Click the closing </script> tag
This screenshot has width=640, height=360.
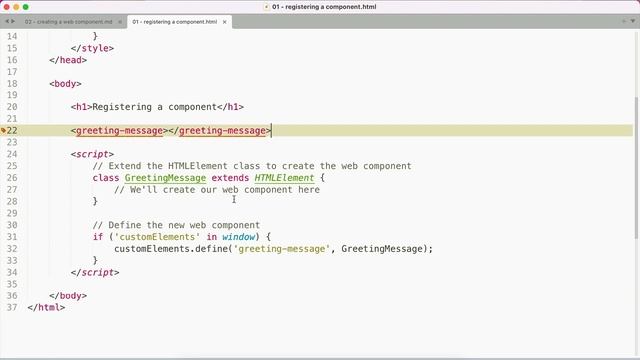click(x=95, y=273)
